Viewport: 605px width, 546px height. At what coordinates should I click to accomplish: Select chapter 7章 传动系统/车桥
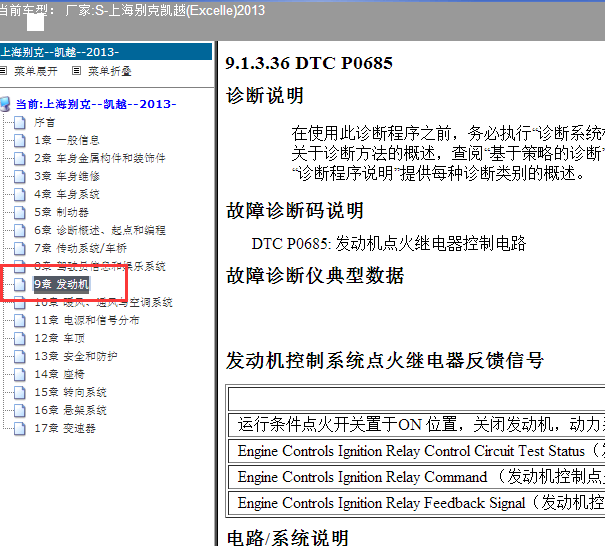click(80, 248)
